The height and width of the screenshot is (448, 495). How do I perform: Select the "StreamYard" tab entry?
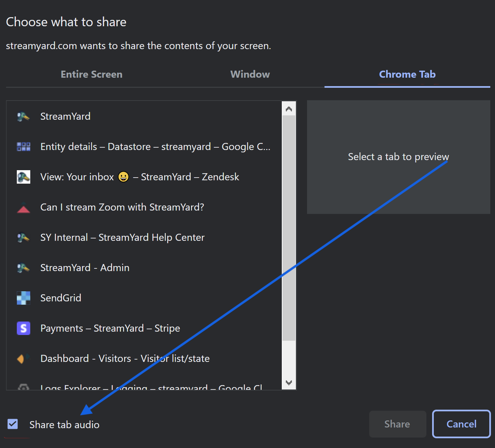coord(144,116)
